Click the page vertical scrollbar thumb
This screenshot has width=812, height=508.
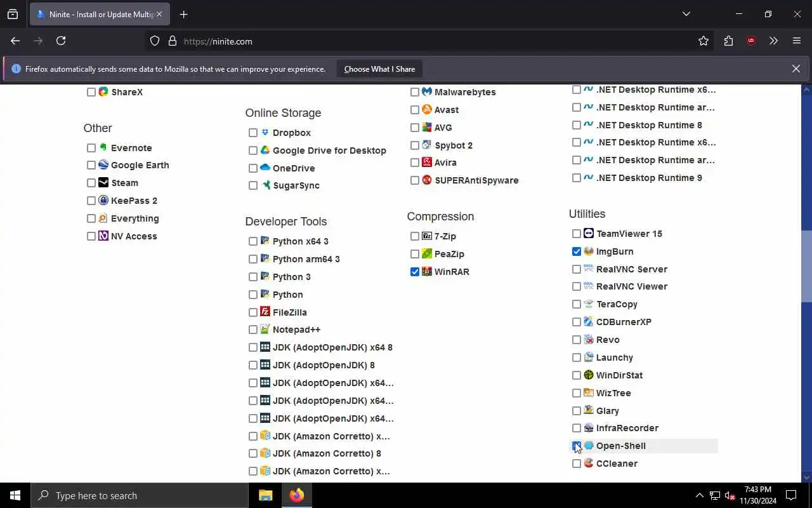point(806,267)
